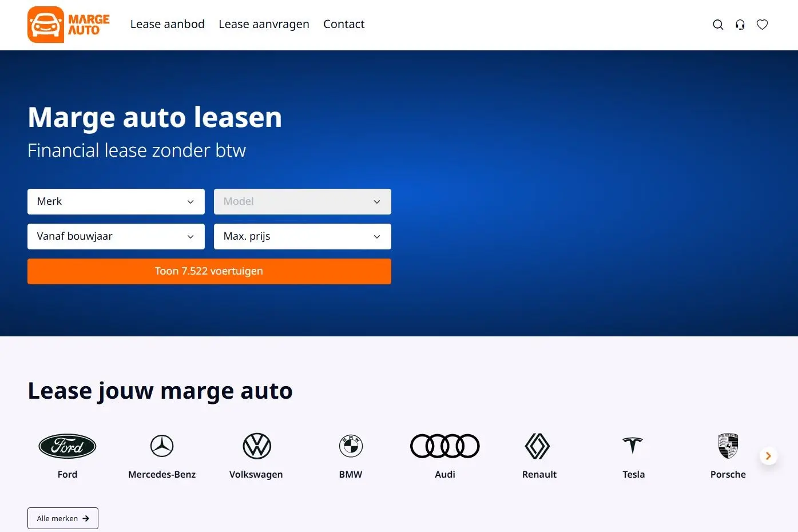Open Lease aanvragen navigation link

click(264, 24)
